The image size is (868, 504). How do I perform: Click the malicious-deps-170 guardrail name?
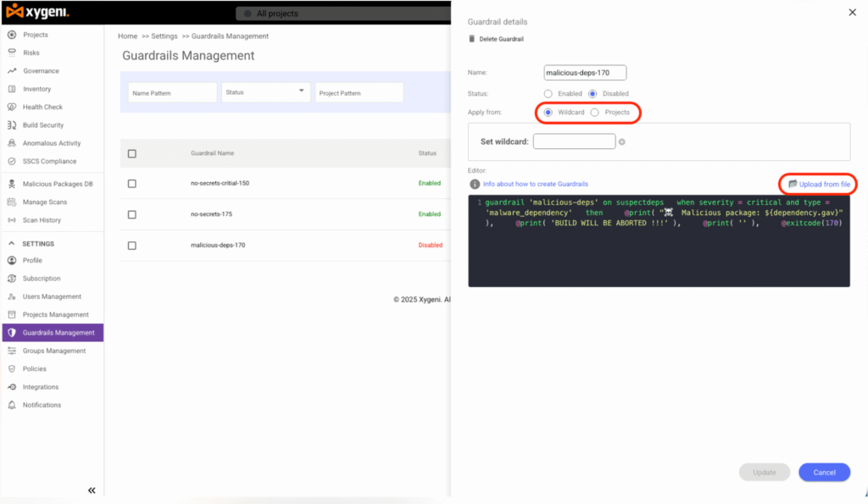tap(218, 245)
